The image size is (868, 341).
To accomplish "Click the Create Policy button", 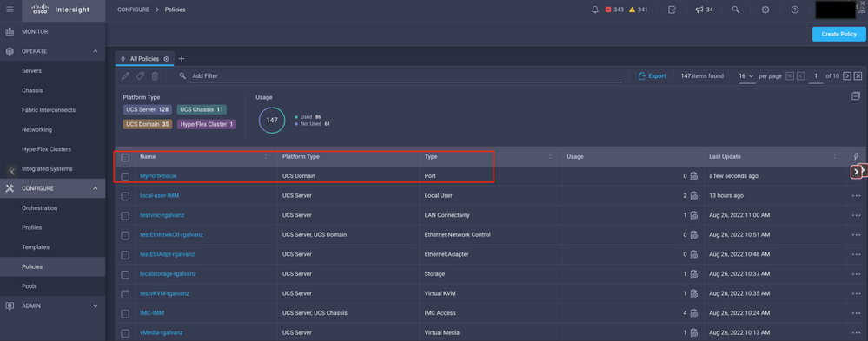I will 838,34.
